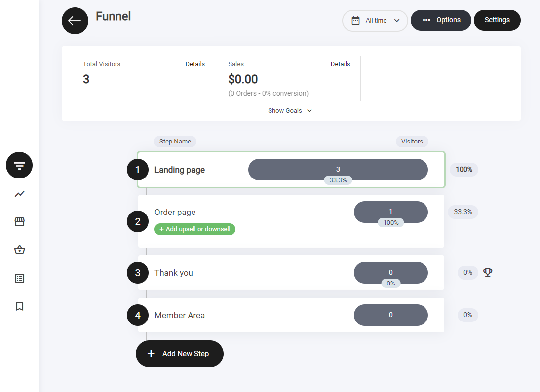Add upsell or downsell to Order page
Viewport: 540px width, 392px height.
[x=195, y=229]
